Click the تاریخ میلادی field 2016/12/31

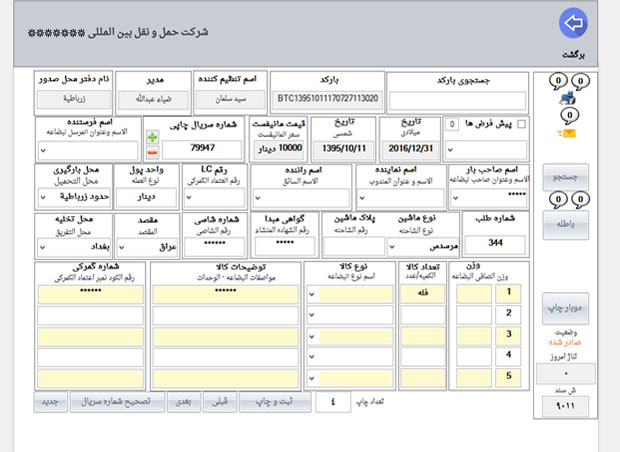tap(410, 149)
